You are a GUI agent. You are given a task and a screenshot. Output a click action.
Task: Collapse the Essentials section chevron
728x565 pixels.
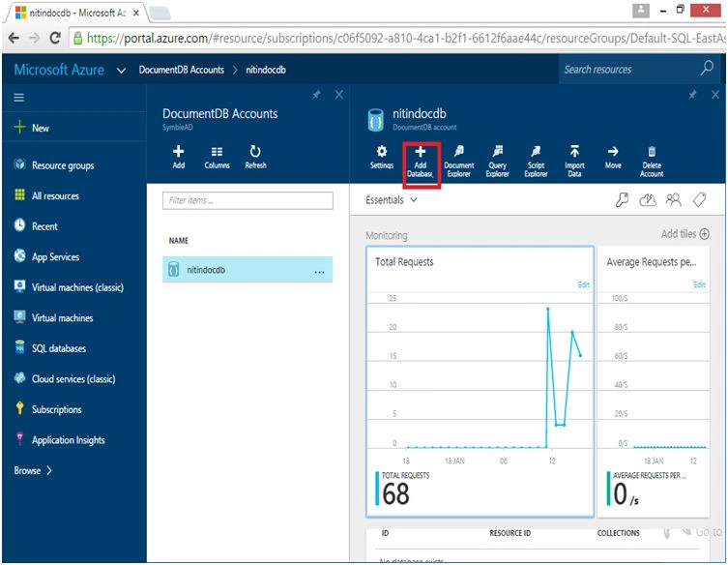[413, 200]
